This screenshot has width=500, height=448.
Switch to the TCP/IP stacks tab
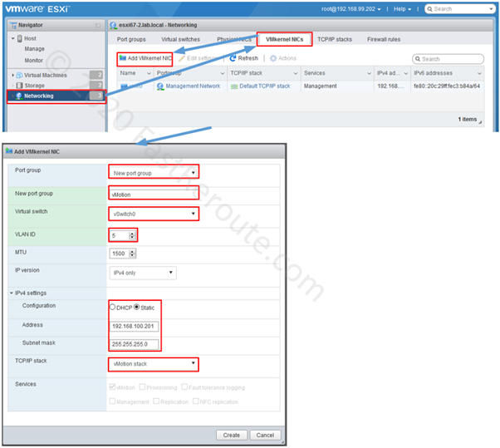(335, 40)
